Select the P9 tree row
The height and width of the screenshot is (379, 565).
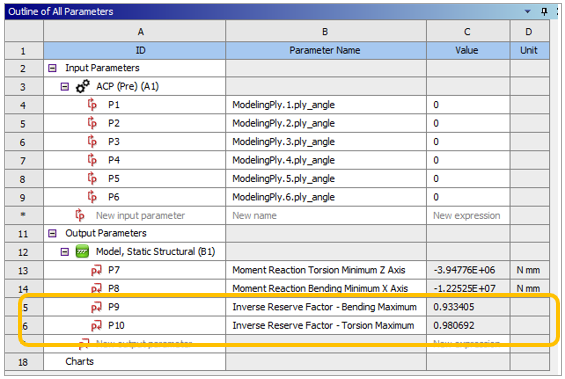click(134, 307)
